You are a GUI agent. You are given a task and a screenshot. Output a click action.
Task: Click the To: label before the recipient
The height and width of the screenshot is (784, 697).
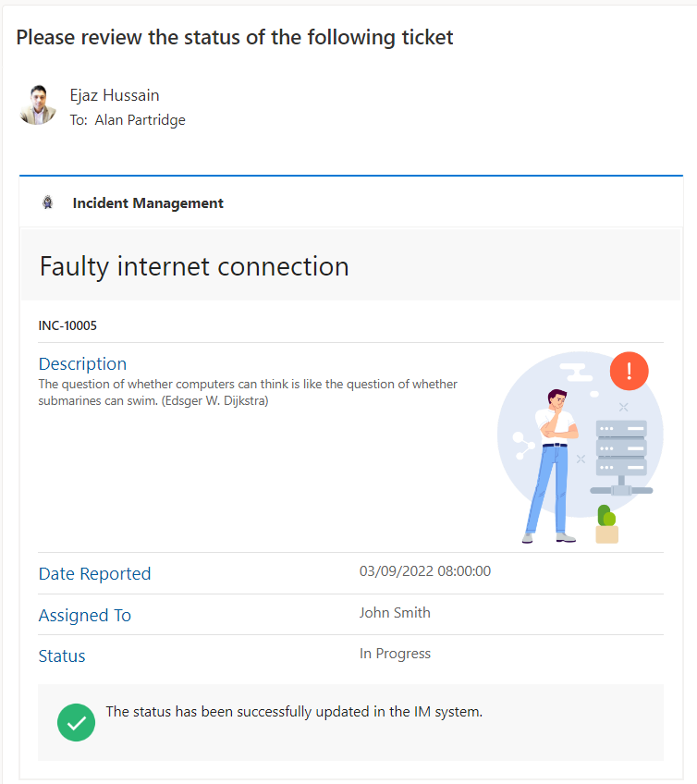(x=79, y=120)
